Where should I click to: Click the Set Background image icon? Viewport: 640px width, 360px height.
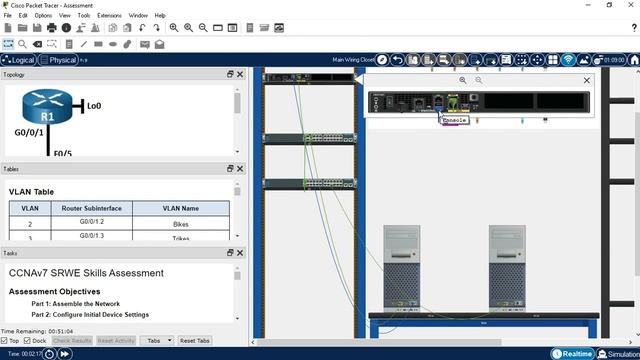584,60
